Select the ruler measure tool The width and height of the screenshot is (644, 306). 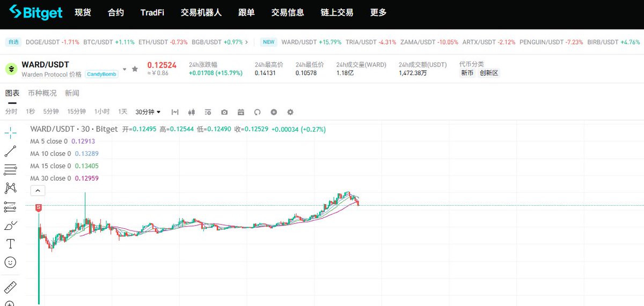tap(10, 287)
